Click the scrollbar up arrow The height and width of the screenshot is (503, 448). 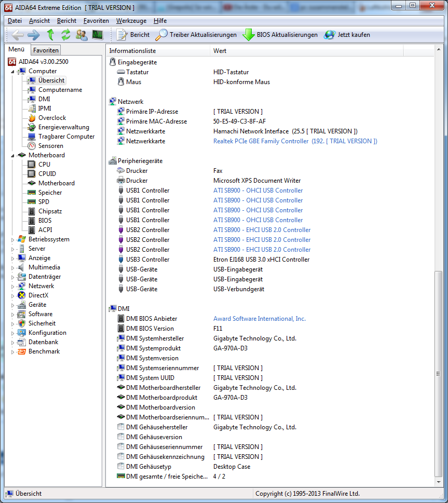click(438, 49)
